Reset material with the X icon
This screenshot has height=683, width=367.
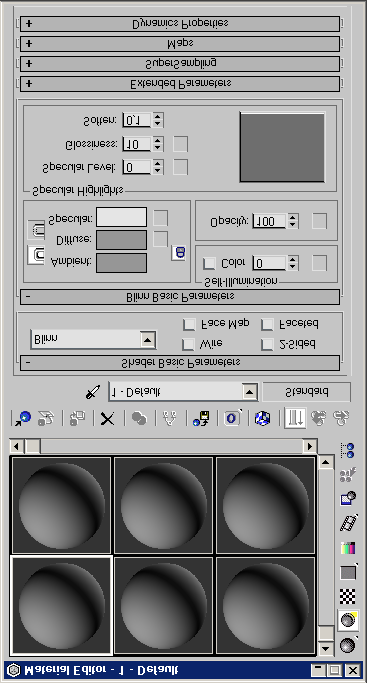point(107,419)
